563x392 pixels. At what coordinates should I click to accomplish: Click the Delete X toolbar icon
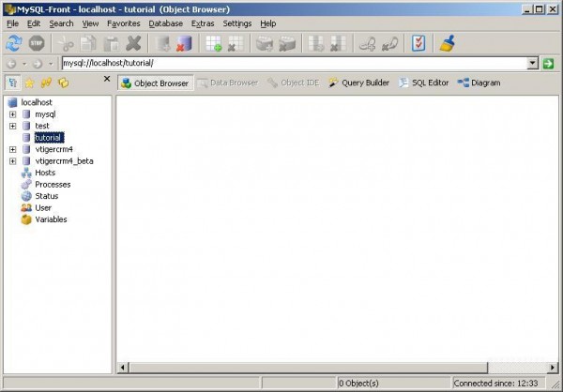(133, 44)
